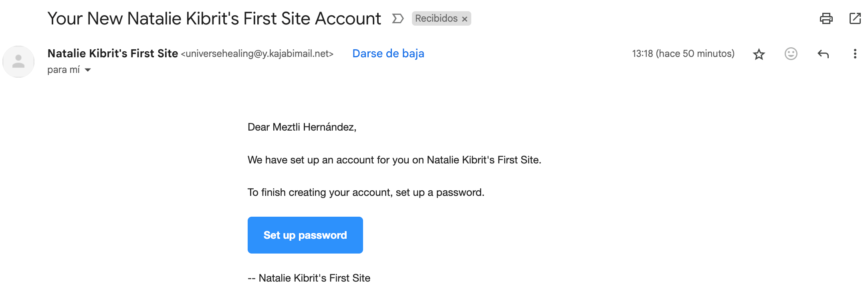Click the sender's profile avatar

(18, 62)
